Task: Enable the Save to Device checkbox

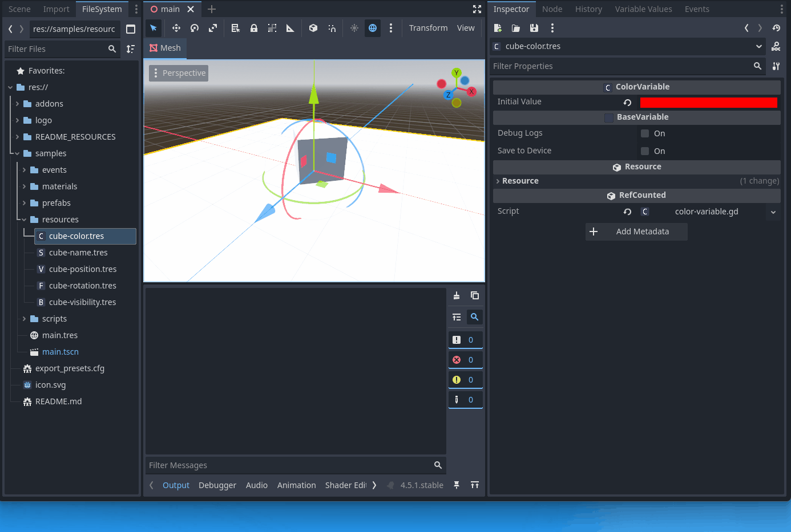Action: [x=645, y=151]
